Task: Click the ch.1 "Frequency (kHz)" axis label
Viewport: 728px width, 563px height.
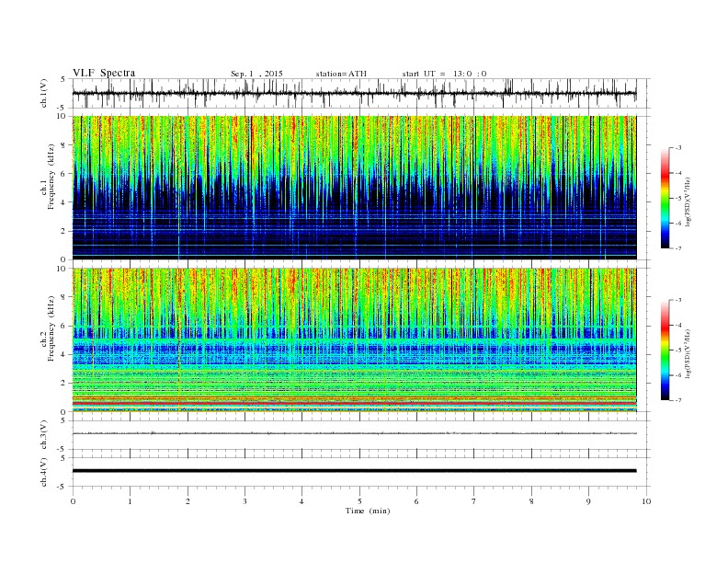Action: (51, 177)
